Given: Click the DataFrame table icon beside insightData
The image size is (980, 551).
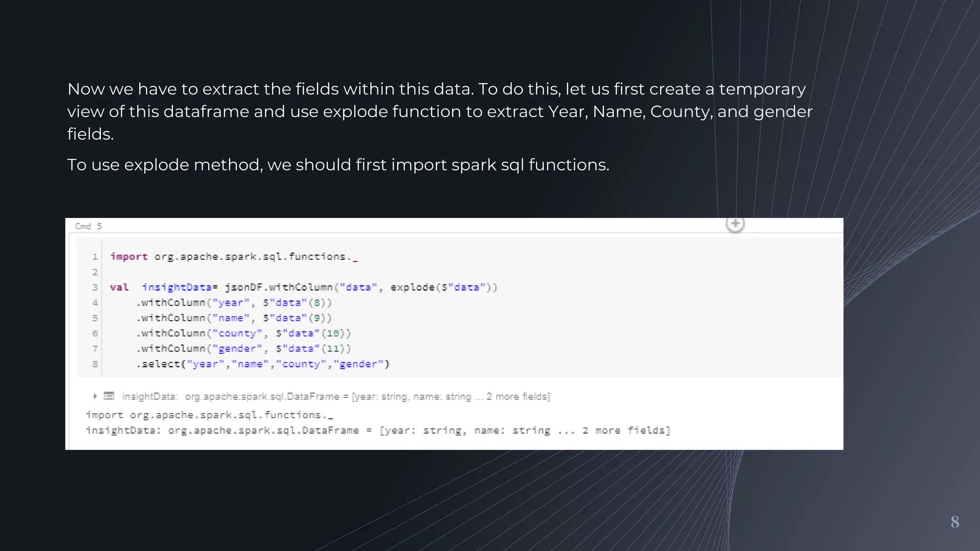Looking at the screenshot, I should 109,396.
